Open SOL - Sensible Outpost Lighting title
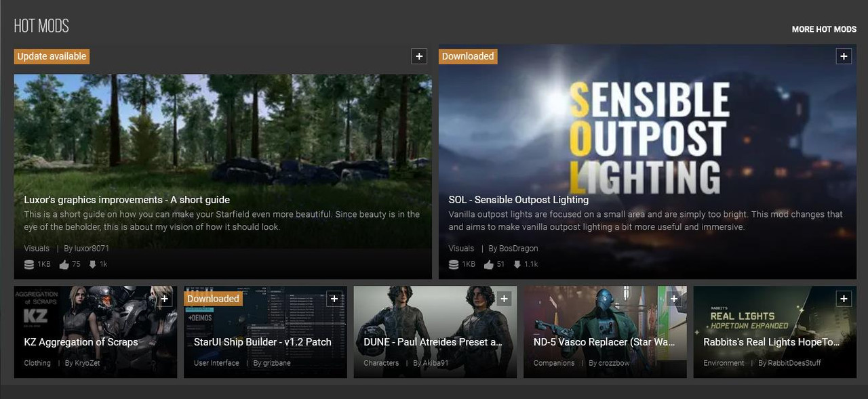Screen dimensions: 868x399 click(x=519, y=200)
